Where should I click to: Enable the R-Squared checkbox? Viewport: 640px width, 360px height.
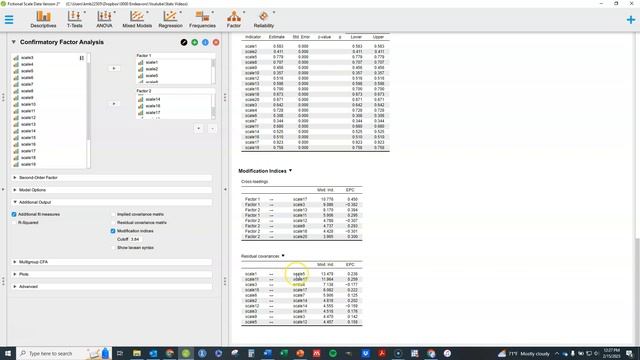[x=14, y=222]
